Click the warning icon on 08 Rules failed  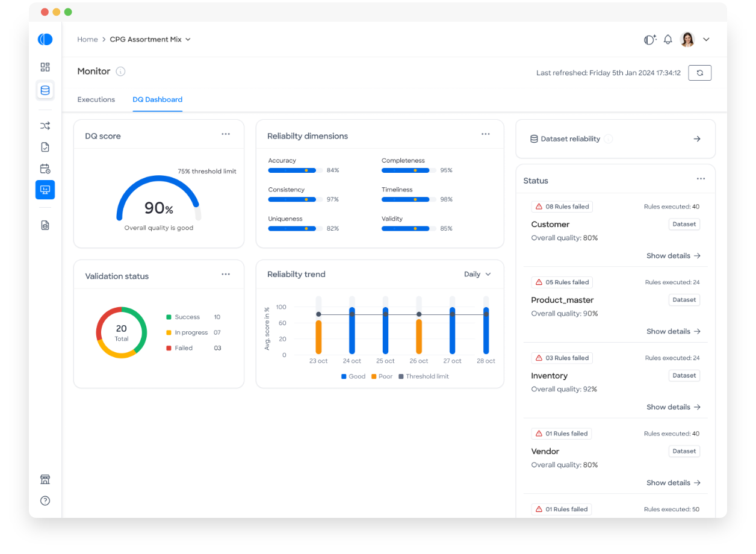point(539,207)
